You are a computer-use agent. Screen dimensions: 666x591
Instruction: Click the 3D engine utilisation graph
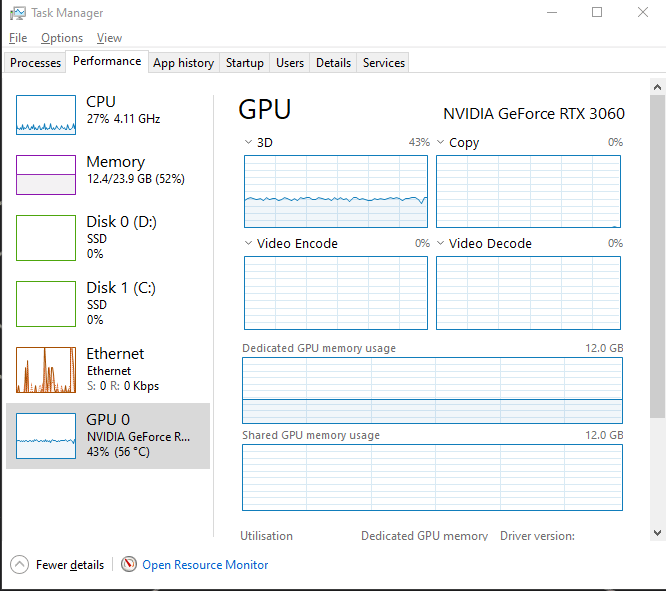(x=336, y=192)
